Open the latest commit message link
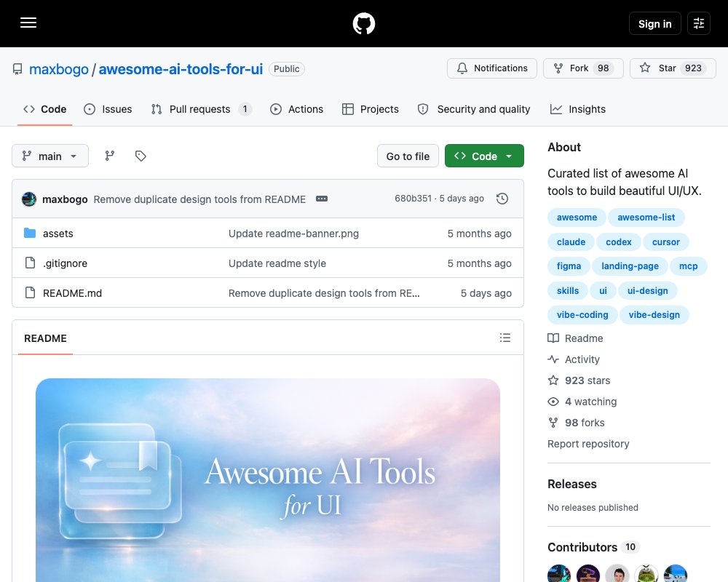The image size is (728, 582). (199, 199)
